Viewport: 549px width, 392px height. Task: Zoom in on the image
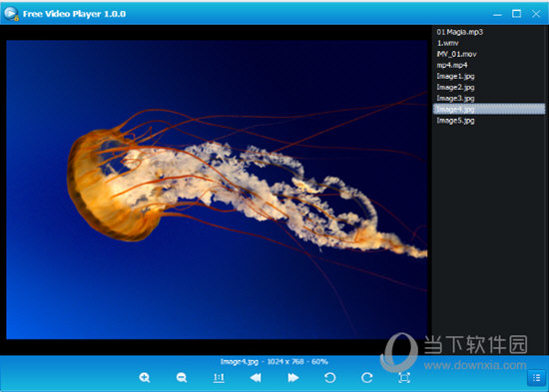click(x=145, y=377)
